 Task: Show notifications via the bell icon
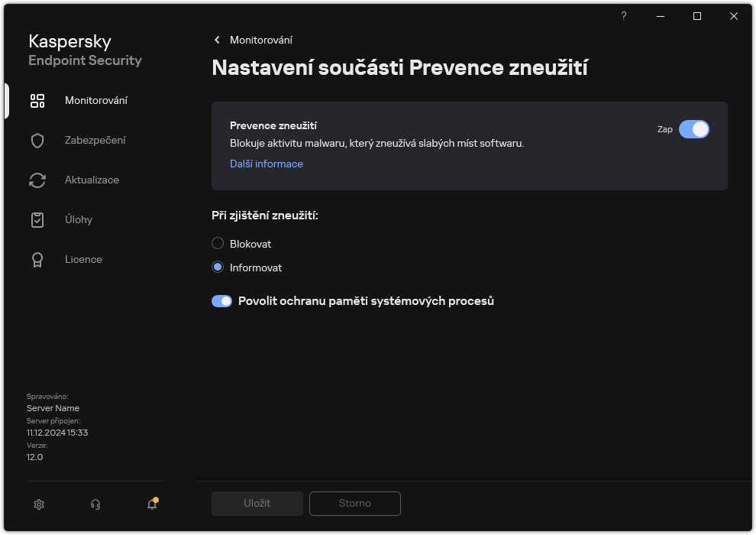(x=151, y=505)
